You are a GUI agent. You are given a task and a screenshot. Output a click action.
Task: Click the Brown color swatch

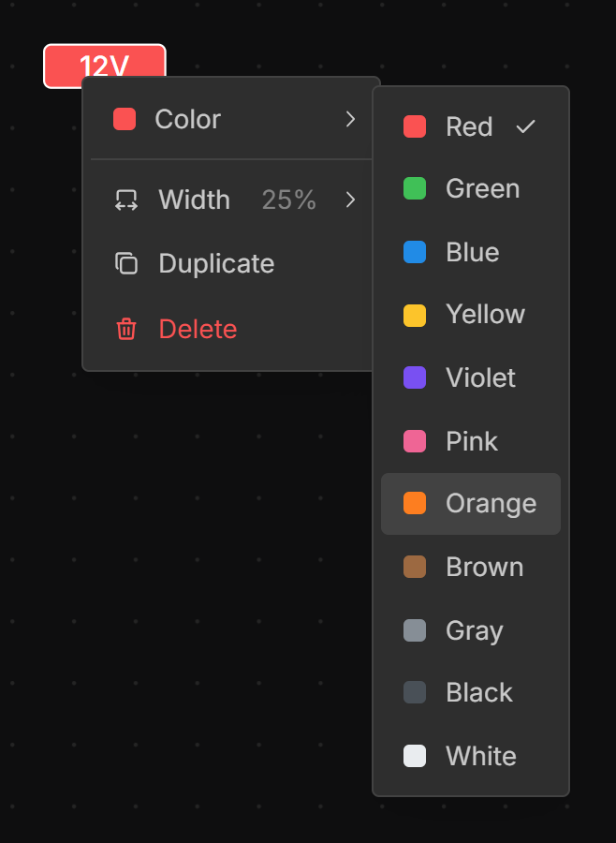(415, 568)
